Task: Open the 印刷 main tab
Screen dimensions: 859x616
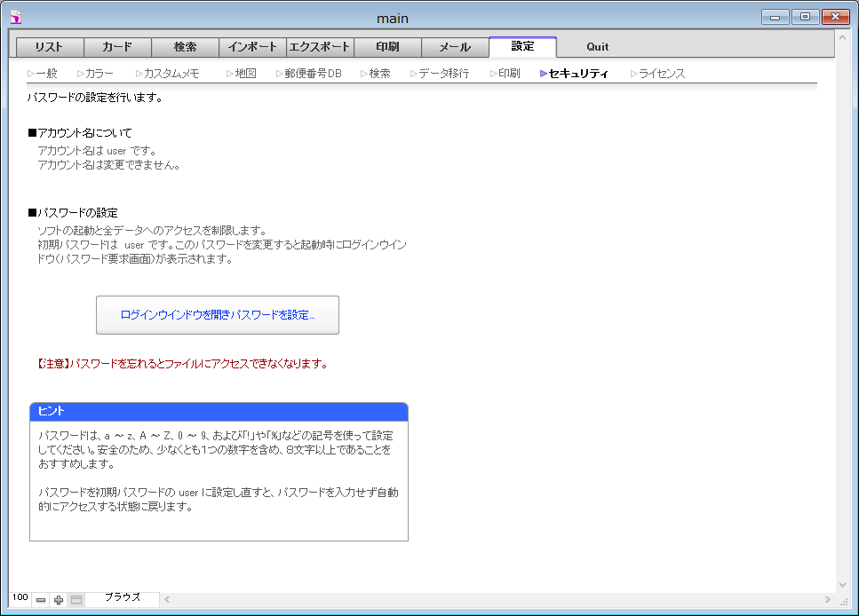Action: 387,47
